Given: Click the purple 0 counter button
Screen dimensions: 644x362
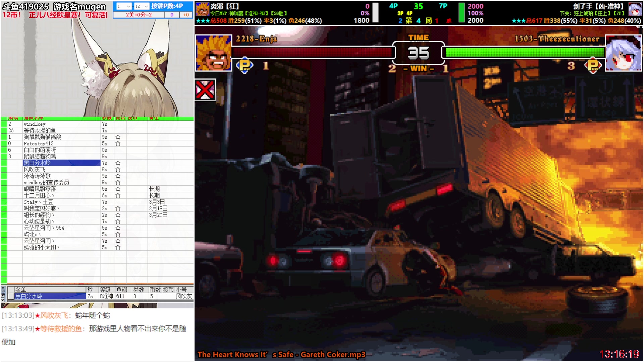Looking at the screenshot, I should [172, 15].
